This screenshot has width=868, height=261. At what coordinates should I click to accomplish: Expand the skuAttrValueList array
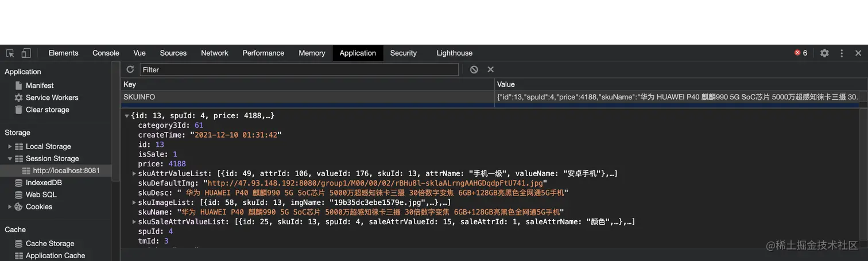(134, 173)
